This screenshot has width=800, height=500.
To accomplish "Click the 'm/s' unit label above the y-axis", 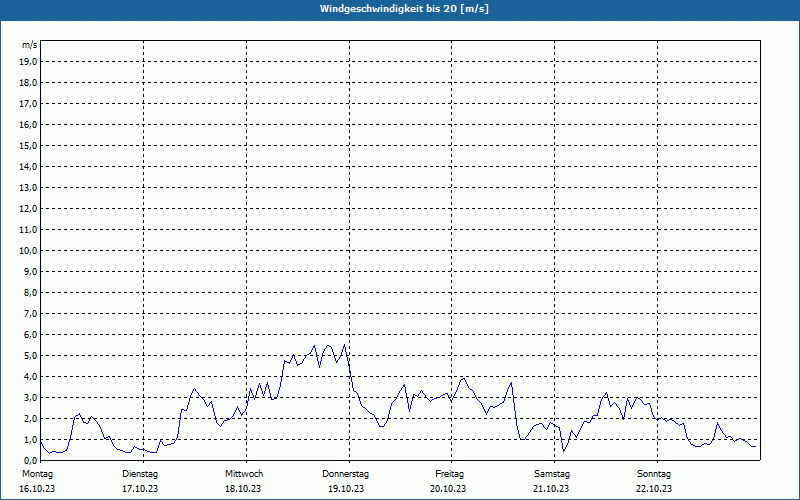I will click(30, 45).
